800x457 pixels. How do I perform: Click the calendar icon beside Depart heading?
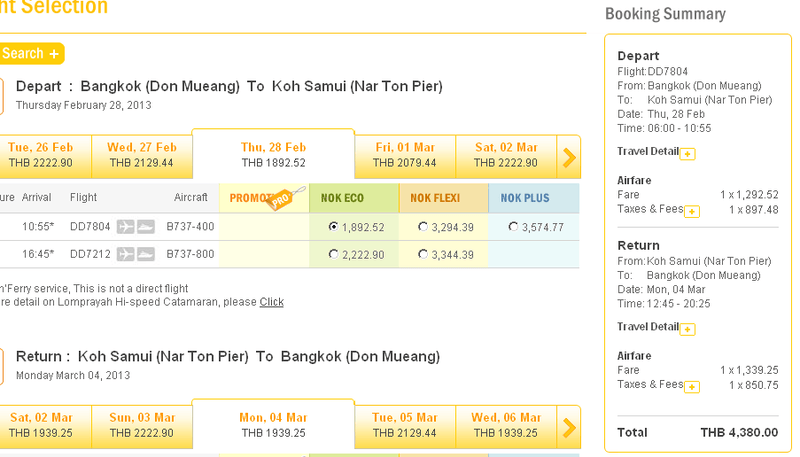tap(3, 96)
